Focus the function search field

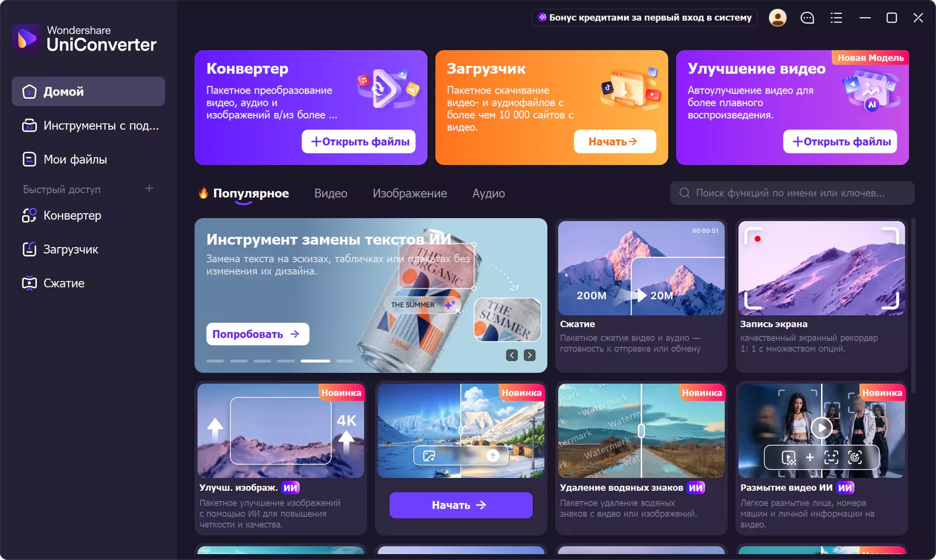[x=792, y=193]
